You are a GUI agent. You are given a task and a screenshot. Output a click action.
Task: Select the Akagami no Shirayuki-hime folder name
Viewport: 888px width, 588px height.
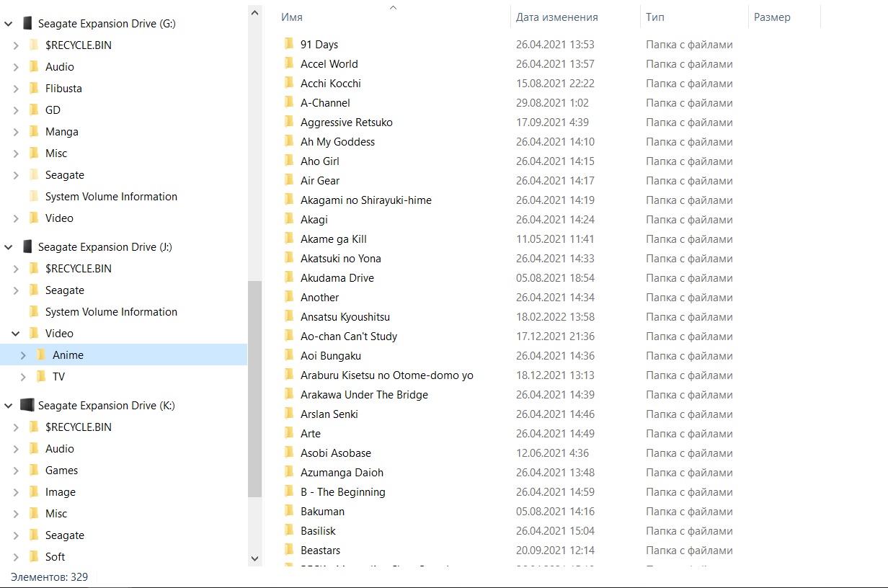coord(366,200)
